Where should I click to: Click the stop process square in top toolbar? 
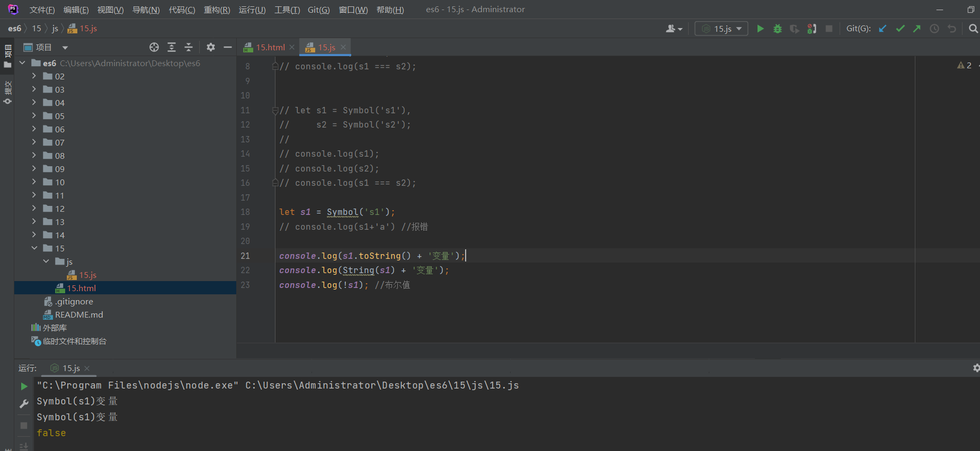pos(829,29)
